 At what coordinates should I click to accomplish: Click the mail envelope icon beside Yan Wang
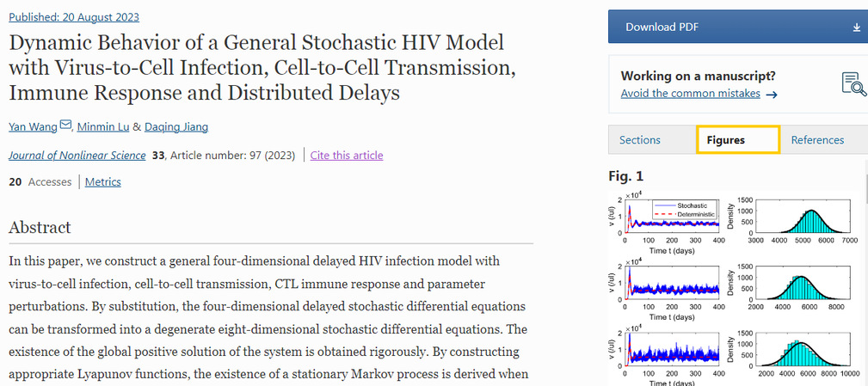[x=65, y=126]
